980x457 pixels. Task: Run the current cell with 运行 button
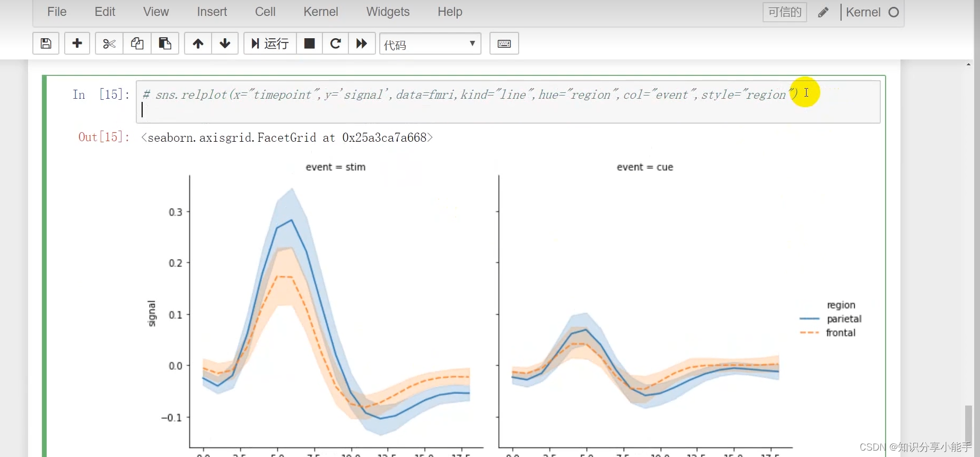(270, 44)
